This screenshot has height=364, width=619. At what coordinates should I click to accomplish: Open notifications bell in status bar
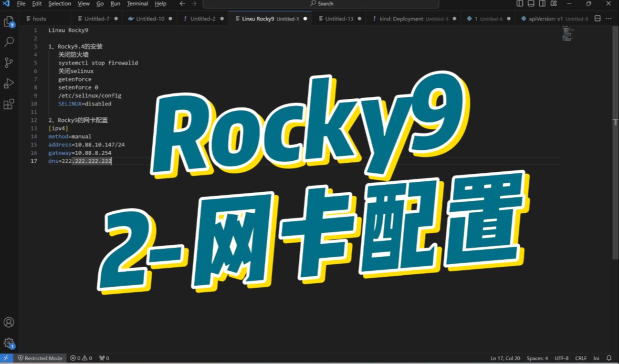pos(609,358)
